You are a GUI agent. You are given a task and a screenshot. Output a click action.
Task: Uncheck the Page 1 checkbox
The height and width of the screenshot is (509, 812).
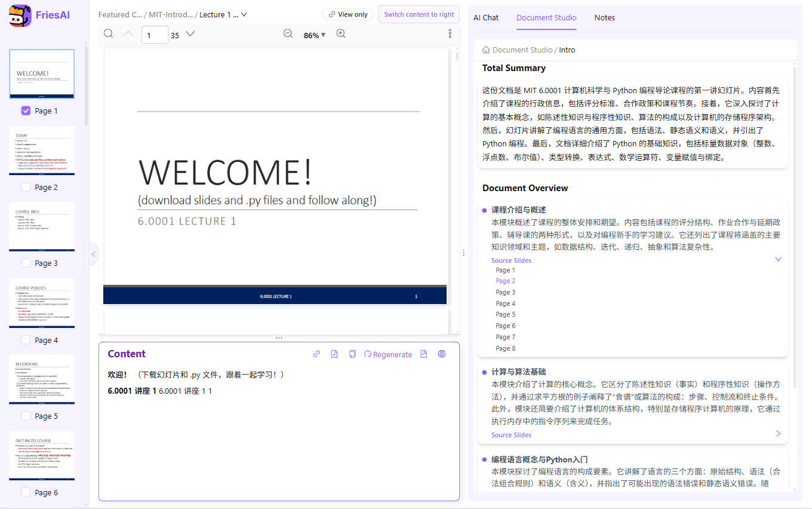(26, 111)
